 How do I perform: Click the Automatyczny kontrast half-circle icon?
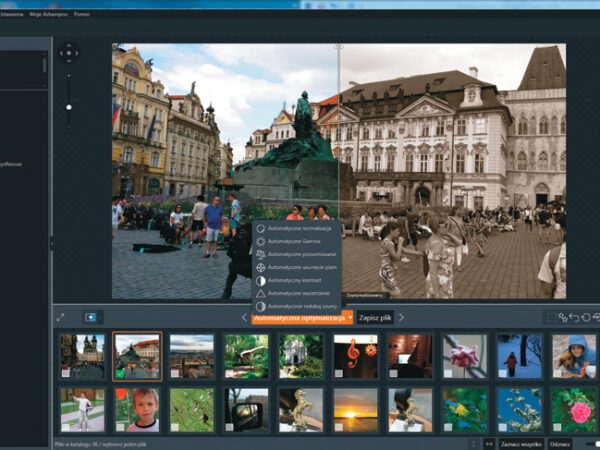click(x=261, y=280)
